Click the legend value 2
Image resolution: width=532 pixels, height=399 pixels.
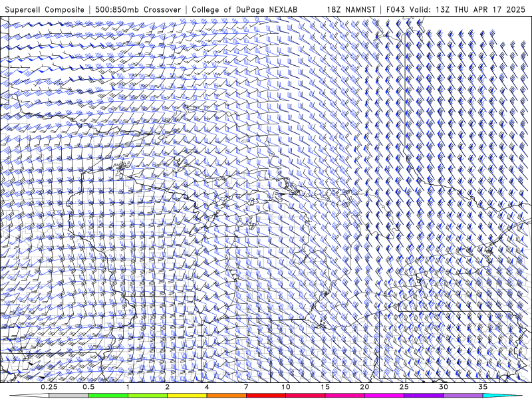(x=168, y=387)
